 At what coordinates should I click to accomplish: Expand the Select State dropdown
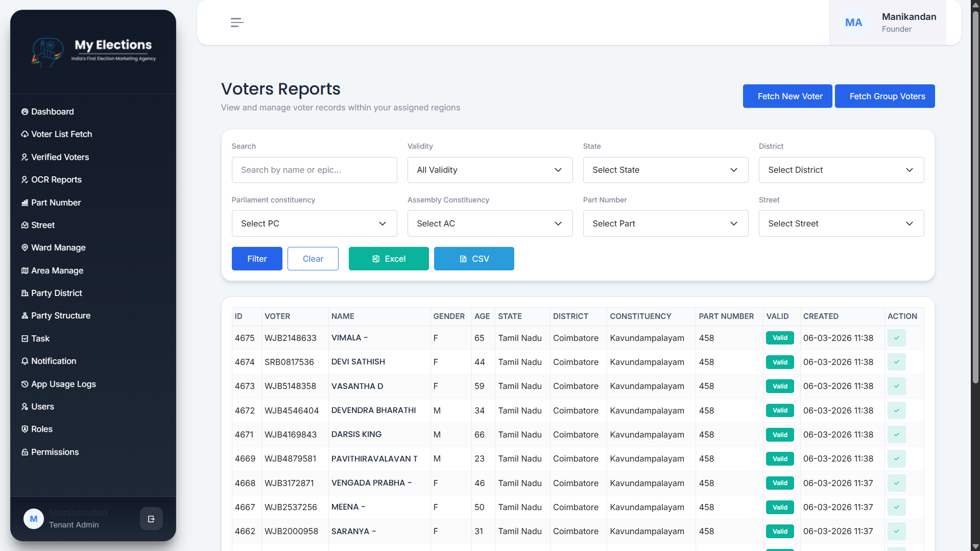[x=665, y=170]
